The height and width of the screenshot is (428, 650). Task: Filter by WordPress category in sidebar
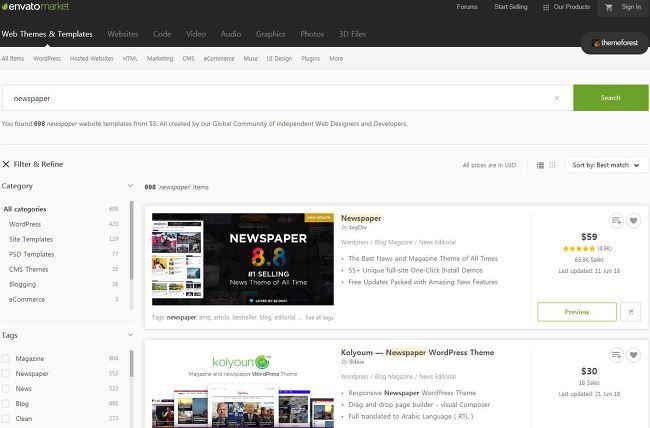(25, 224)
